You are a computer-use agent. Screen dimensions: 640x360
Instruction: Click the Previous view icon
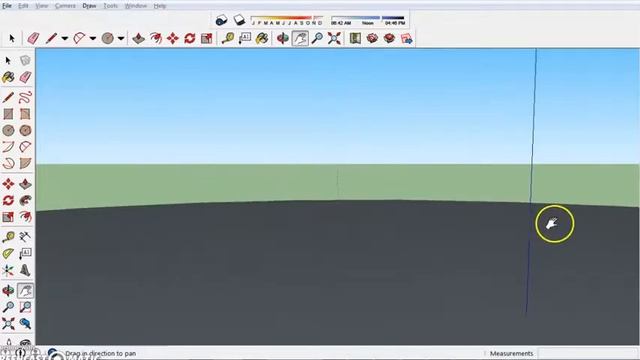(x=25, y=324)
